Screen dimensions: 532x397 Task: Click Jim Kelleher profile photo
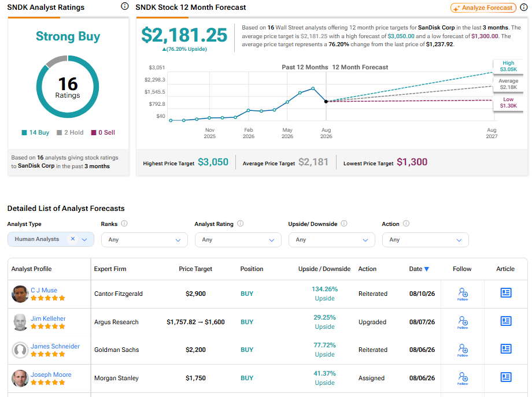(x=20, y=322)
